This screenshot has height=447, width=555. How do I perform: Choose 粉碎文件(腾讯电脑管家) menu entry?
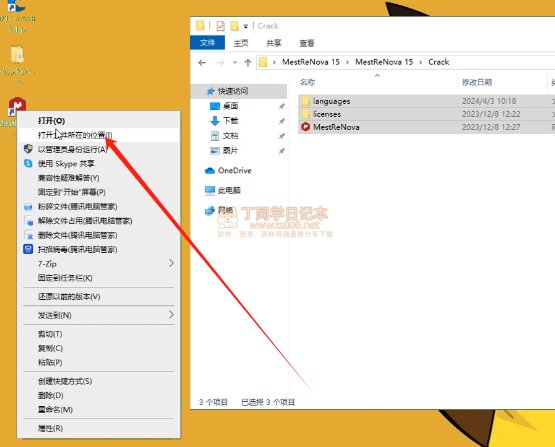coord(99,206)
